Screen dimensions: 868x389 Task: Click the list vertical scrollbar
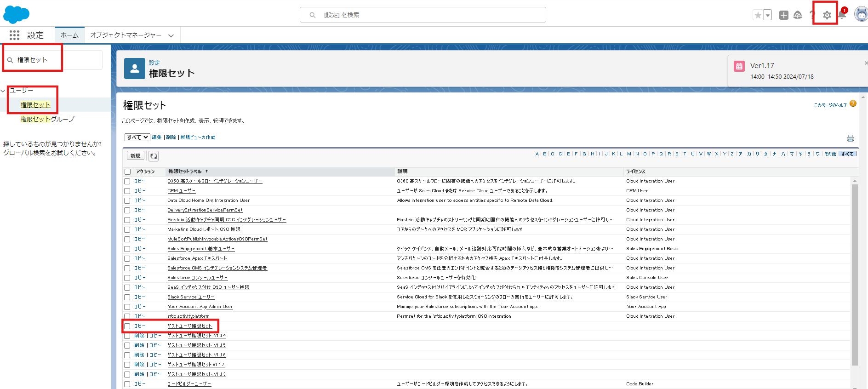click(855, 275)
